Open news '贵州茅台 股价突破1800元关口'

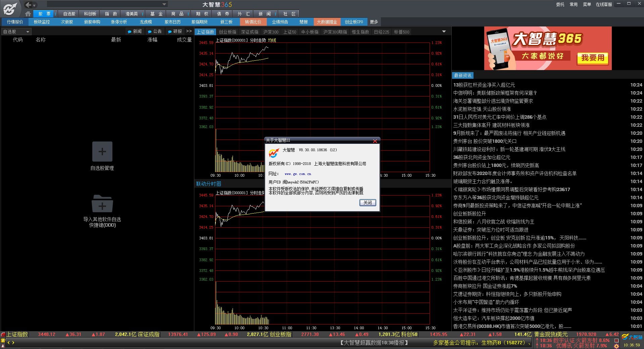(x=485, y=141)
